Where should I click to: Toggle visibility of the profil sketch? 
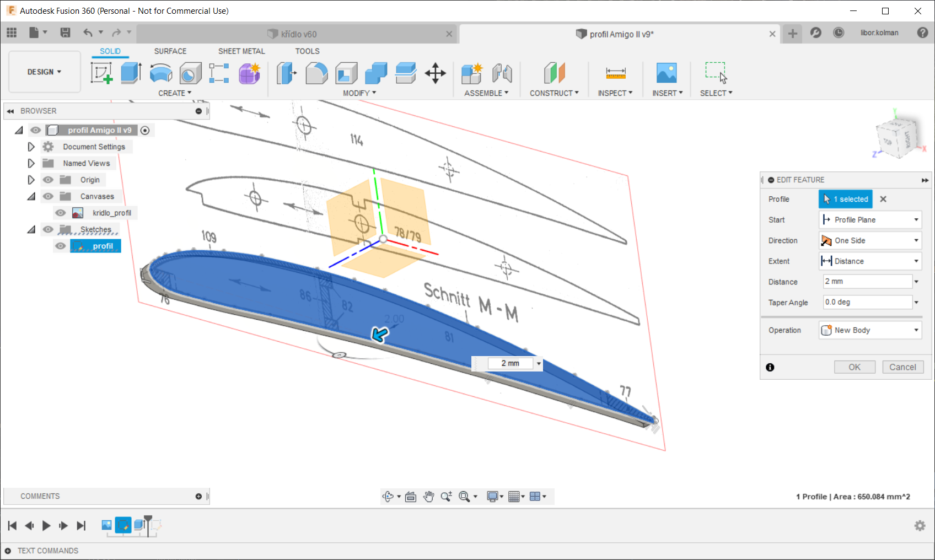61,246
